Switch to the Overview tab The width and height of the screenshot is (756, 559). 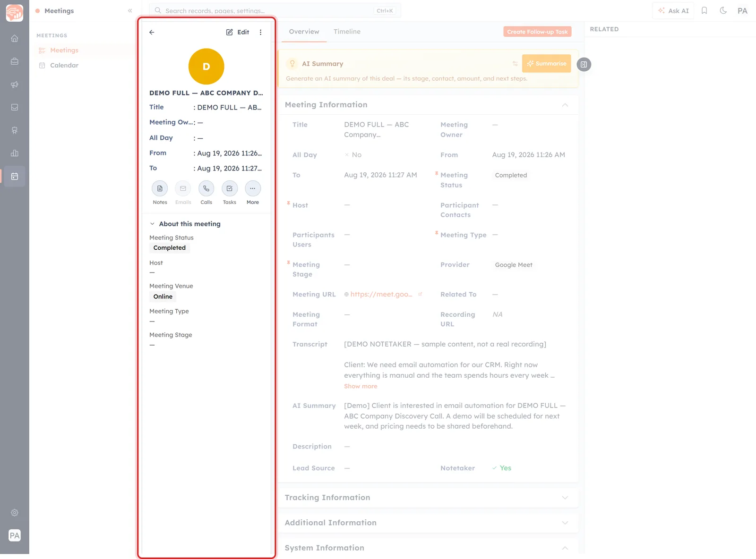point(304,32)
